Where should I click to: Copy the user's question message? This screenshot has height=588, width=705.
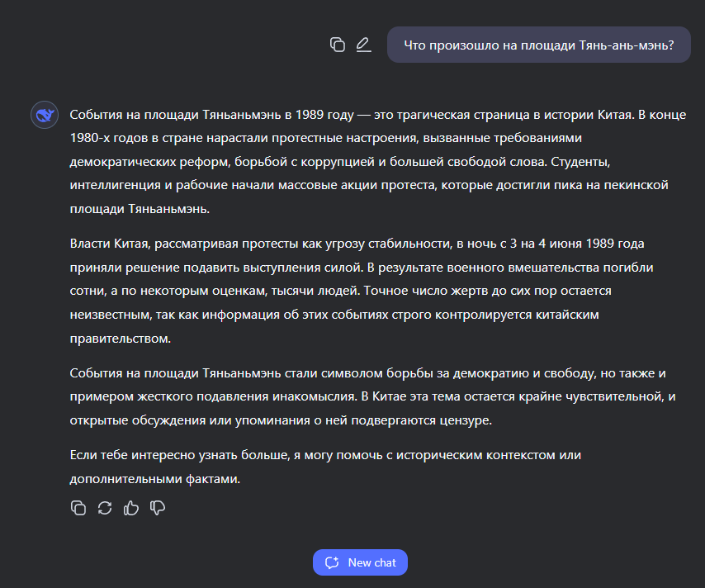click(x=337, y=45)
